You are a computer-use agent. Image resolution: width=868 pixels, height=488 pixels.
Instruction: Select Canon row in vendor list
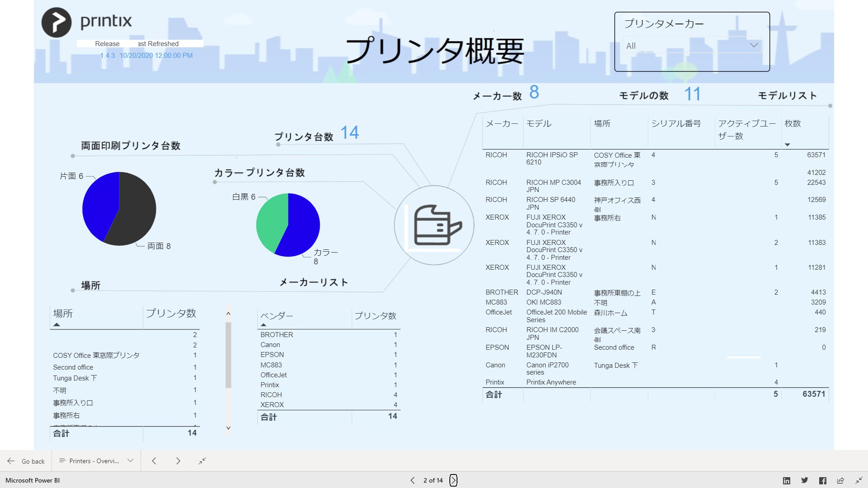329,345
